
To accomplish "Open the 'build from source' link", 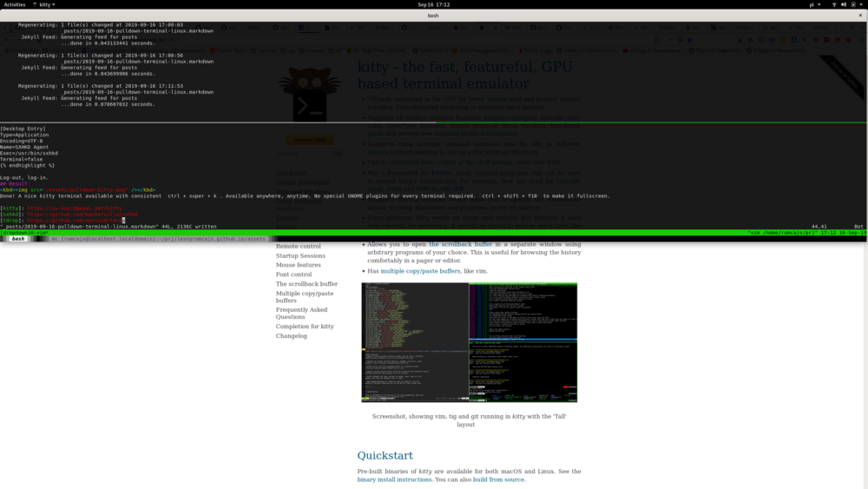I will [498, 479].
